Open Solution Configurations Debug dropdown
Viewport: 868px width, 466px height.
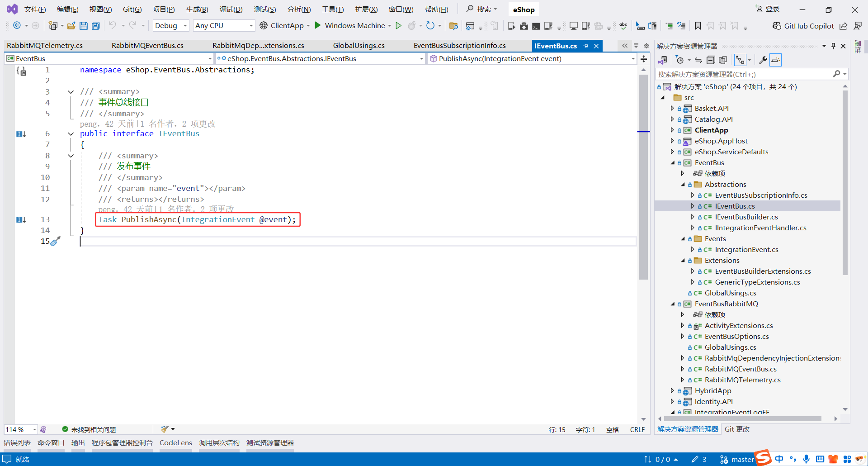pyautogui.click(x=171, y=26)
